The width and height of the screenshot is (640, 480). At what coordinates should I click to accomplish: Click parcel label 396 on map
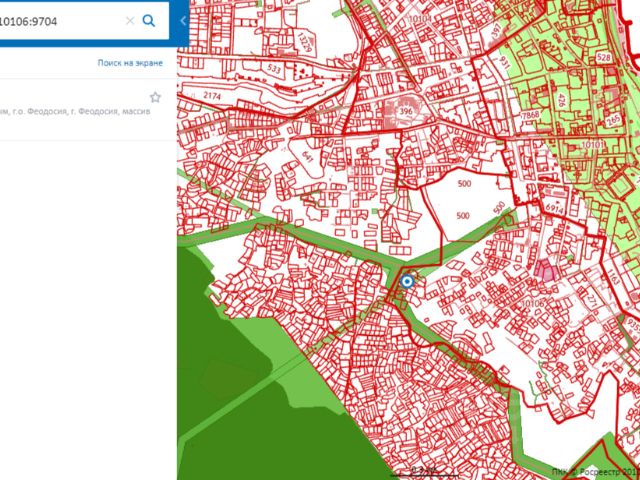pyautogui.click(x=406, y=111)
